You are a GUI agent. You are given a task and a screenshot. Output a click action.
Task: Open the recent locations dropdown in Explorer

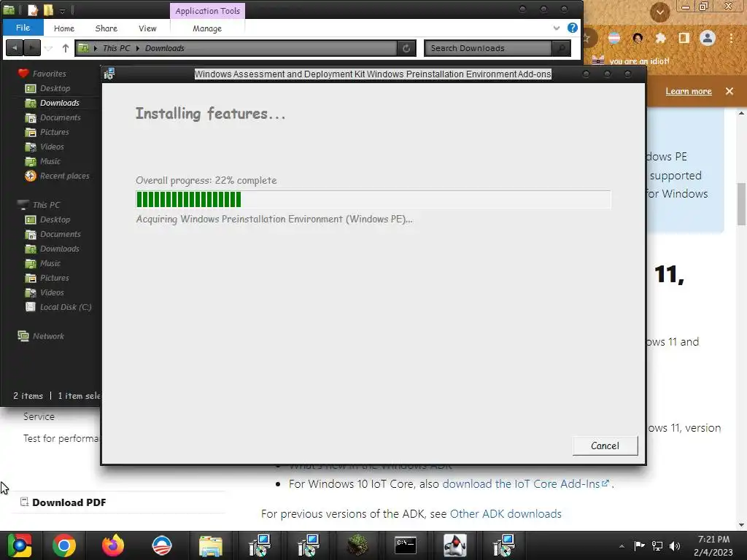click(x=48, y=48)
